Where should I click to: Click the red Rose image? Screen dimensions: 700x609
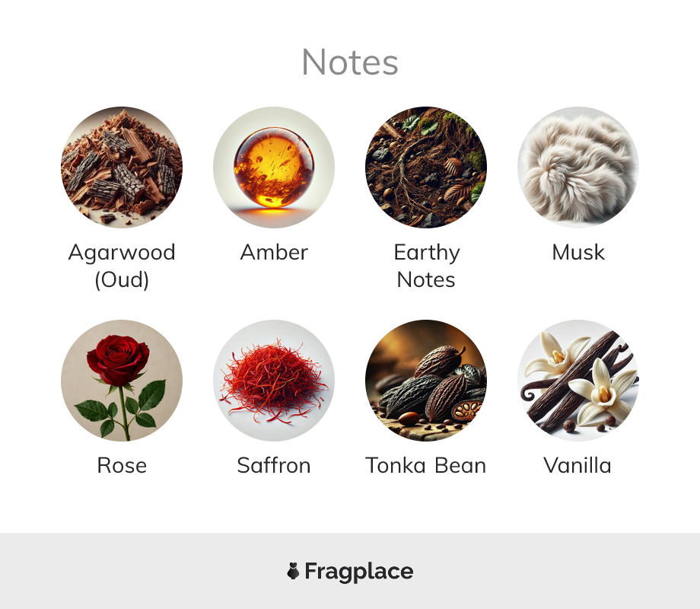pyautogui.click(x=122, y=380)
